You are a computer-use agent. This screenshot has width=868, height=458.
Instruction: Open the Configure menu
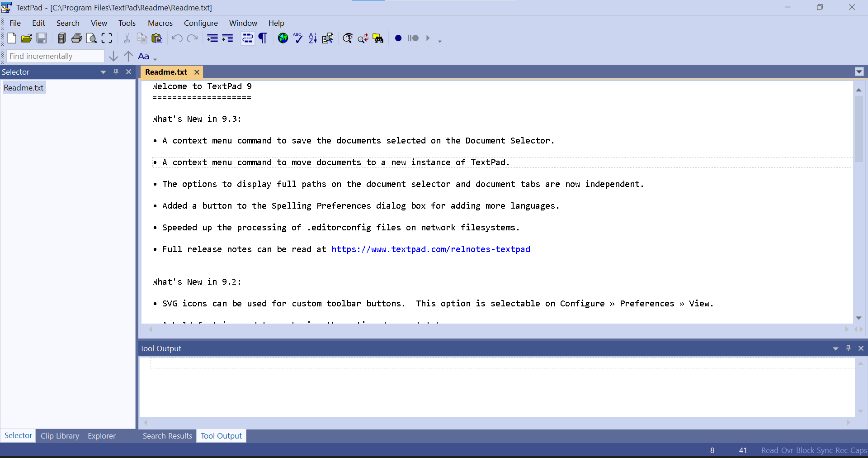coord(201,23)
